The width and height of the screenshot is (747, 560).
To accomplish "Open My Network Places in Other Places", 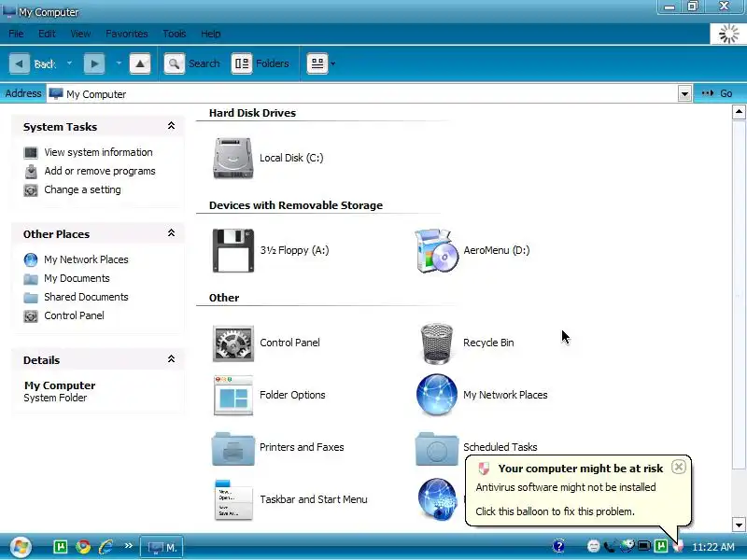I will [86, 259].
